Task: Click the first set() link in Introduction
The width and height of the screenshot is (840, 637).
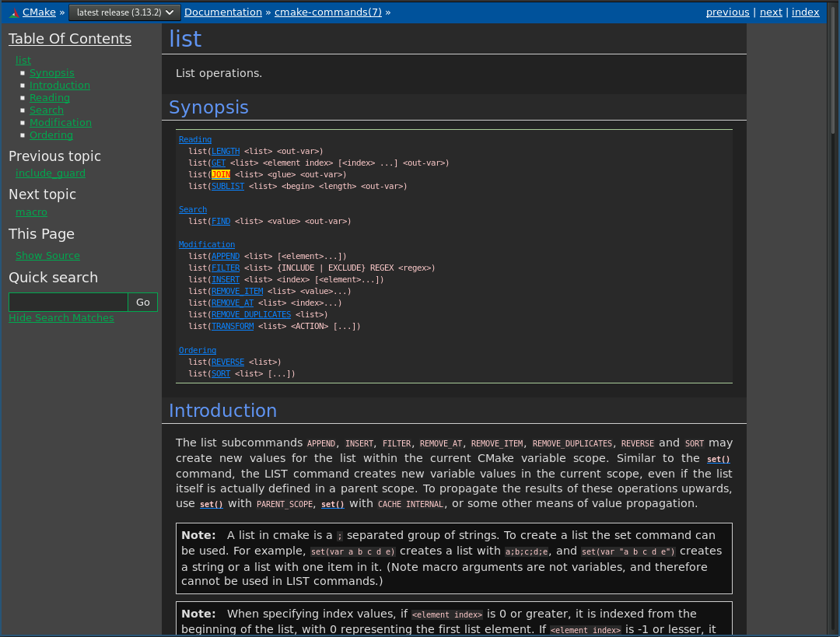Action: [x=719, y=459]
